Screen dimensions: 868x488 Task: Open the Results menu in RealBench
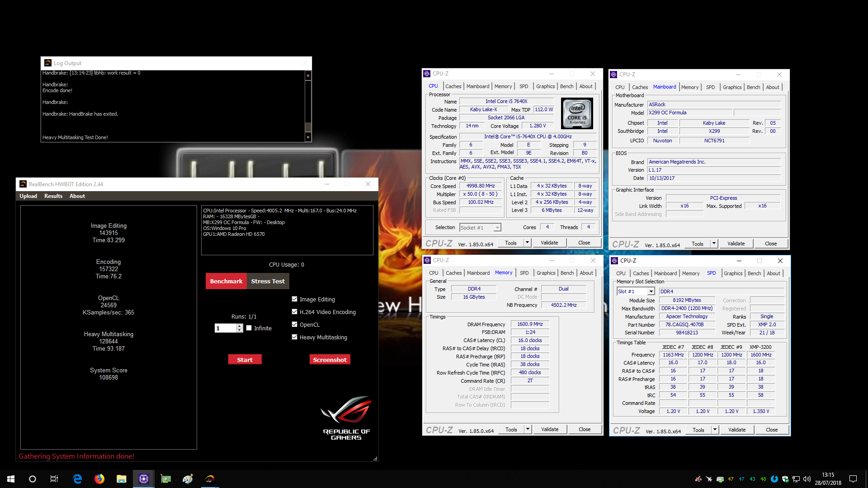tap(53, 196)
